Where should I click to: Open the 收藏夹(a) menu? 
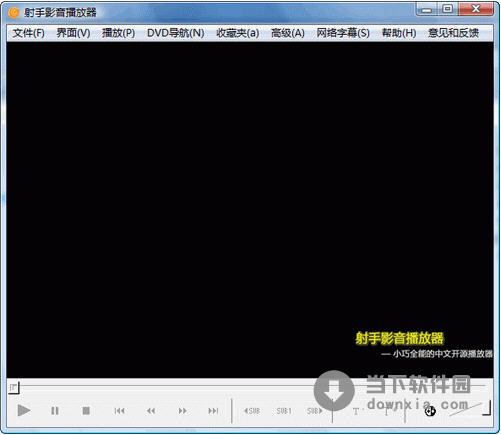click(x=237, y=33)
